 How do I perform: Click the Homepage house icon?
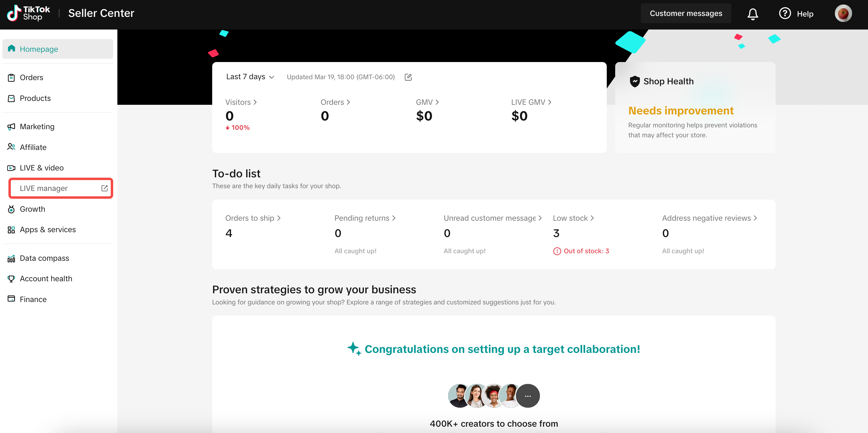11,48
